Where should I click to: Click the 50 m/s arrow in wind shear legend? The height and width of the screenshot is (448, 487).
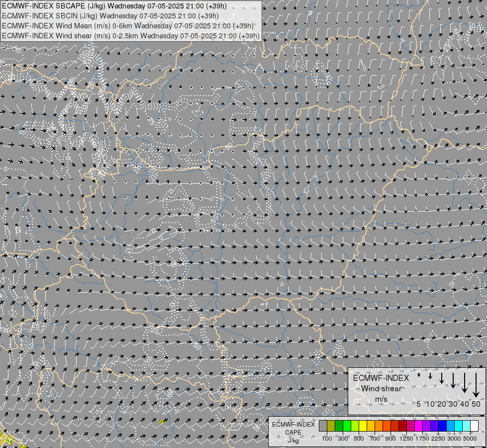476,385
